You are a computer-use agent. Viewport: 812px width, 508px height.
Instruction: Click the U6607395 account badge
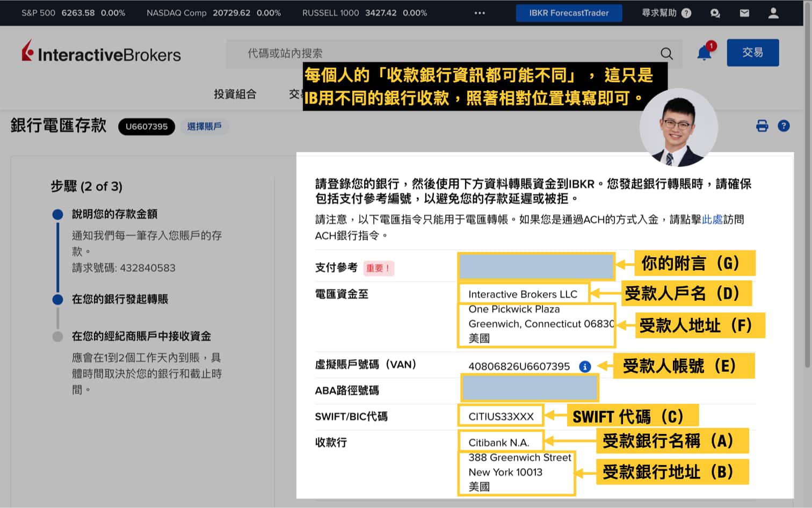click(147, 127)
